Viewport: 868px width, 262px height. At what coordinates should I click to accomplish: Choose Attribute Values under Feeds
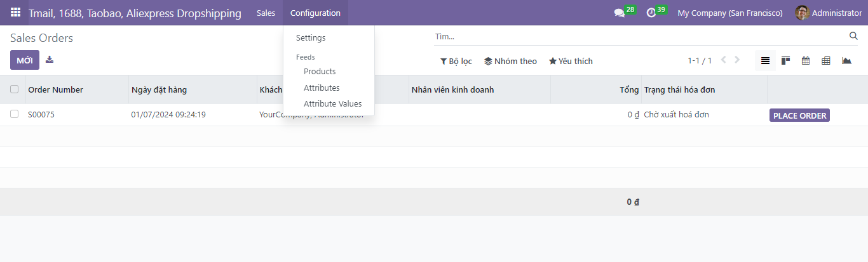click(332, 104)
